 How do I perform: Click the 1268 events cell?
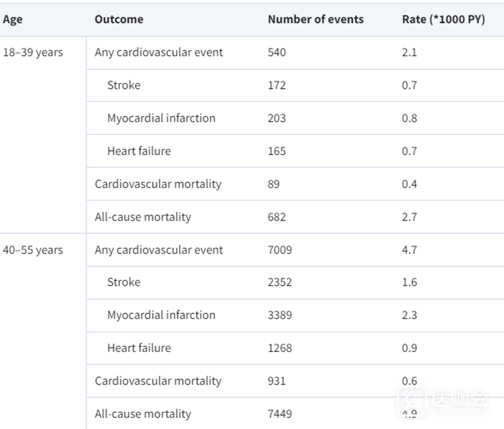pos(280,348)
